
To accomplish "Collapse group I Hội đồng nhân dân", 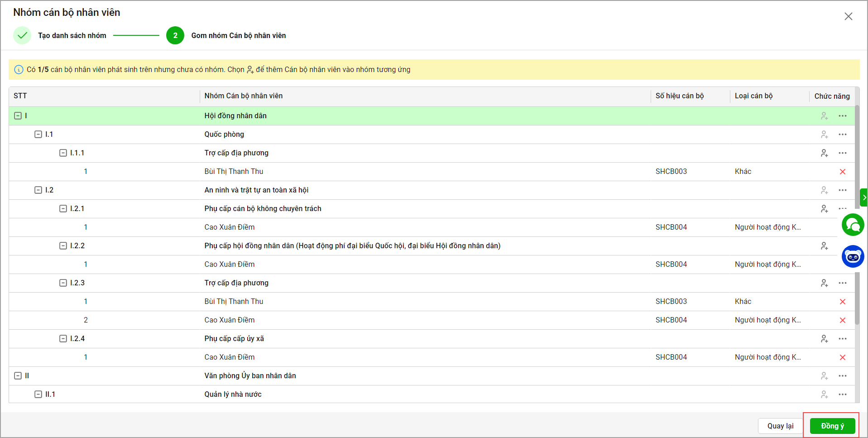I will pos(18,116).
